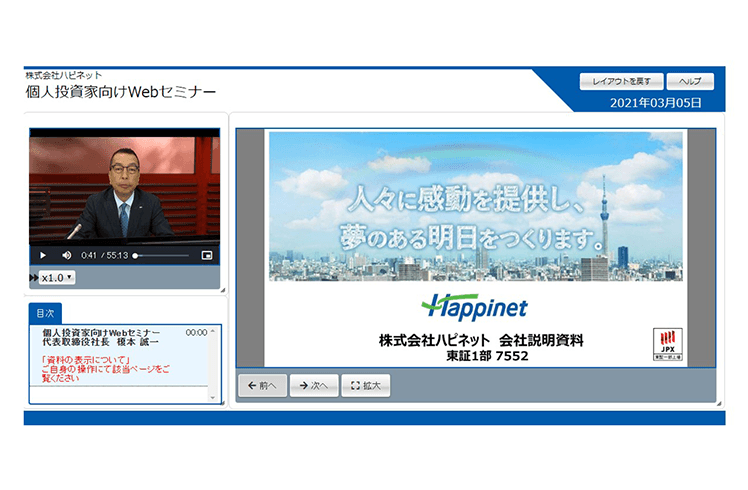The height and width of the screenshot is (490, 748).
Task: Play the seminar video
Action: point(43,255)
